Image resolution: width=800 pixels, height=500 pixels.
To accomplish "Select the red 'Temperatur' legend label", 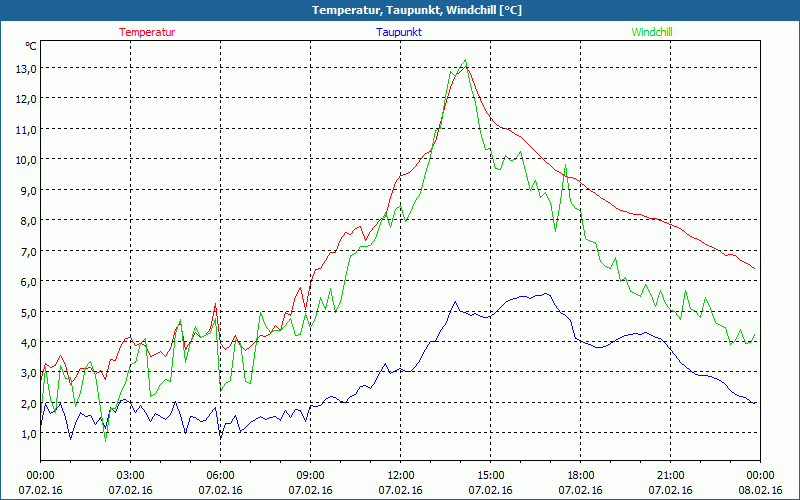I will click(147, 32).
